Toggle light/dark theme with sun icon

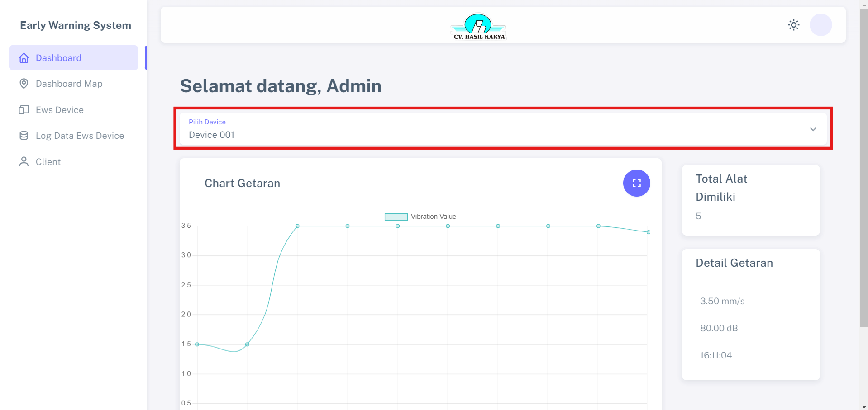tap(793, 25)
